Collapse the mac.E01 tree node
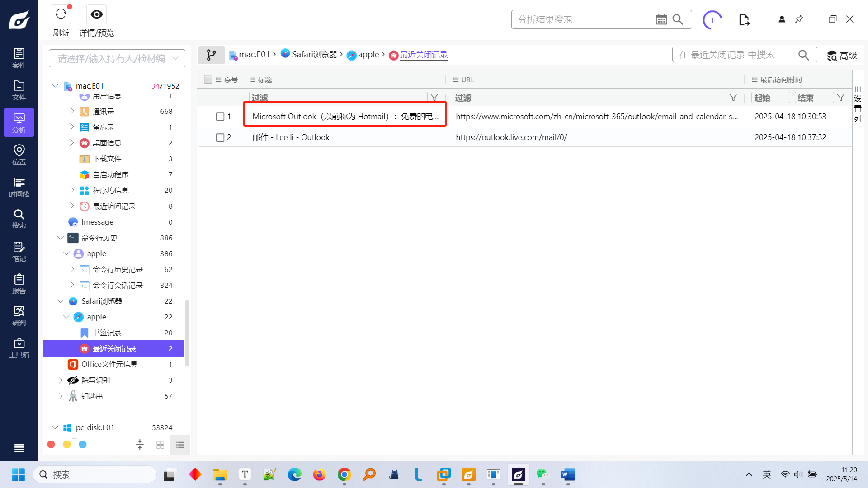The height and width of the screenshot is (488, 868). point(55,85)
